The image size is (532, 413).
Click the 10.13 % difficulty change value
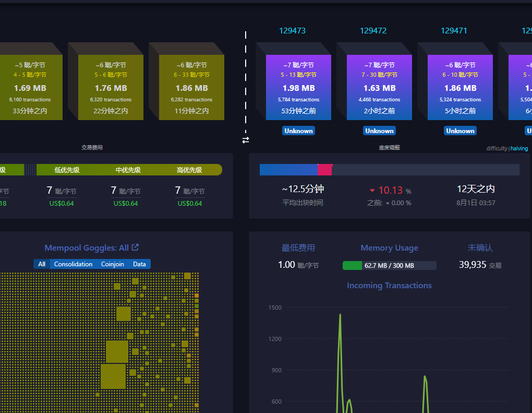coord(391,190)
